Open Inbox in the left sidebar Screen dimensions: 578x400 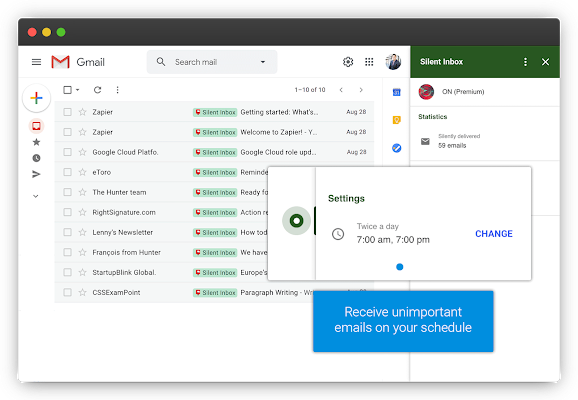pos(36,126)
